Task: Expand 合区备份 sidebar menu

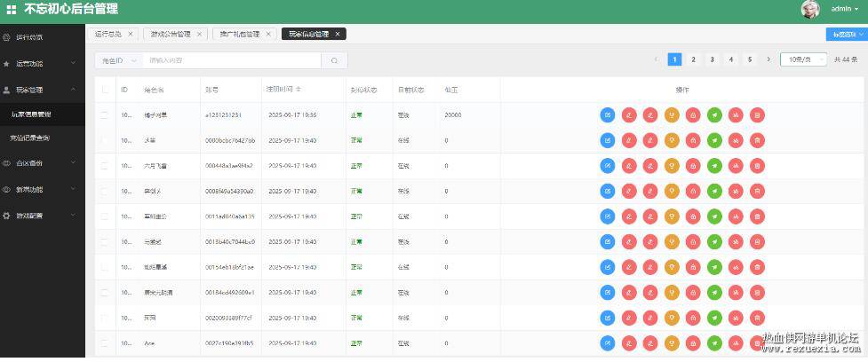Action: click(x=43, y=163)
